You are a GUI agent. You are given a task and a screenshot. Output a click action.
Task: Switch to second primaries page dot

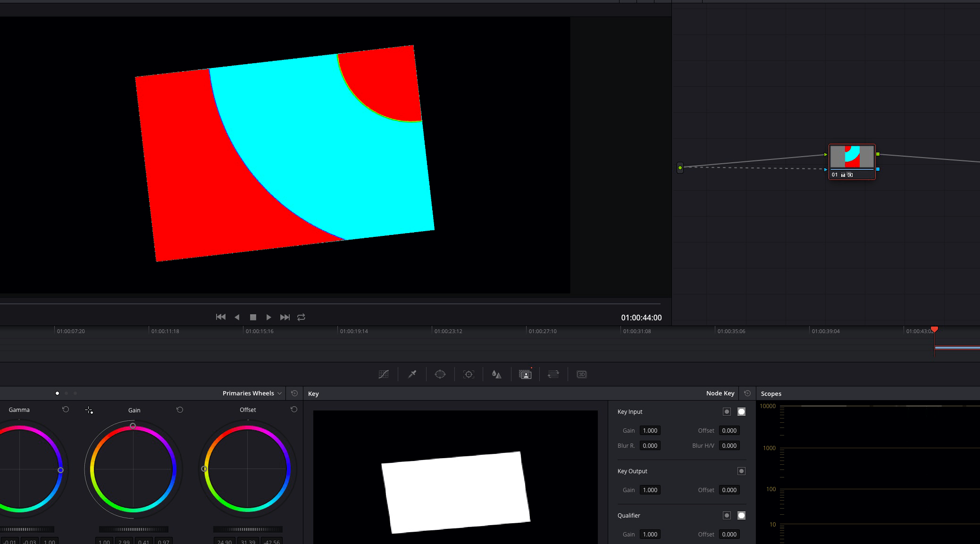(66, 393)
